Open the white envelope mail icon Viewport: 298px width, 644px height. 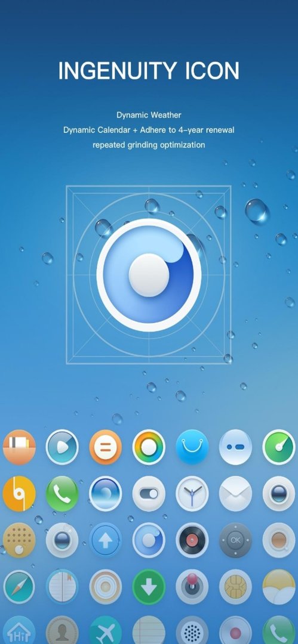pos(235,493)
